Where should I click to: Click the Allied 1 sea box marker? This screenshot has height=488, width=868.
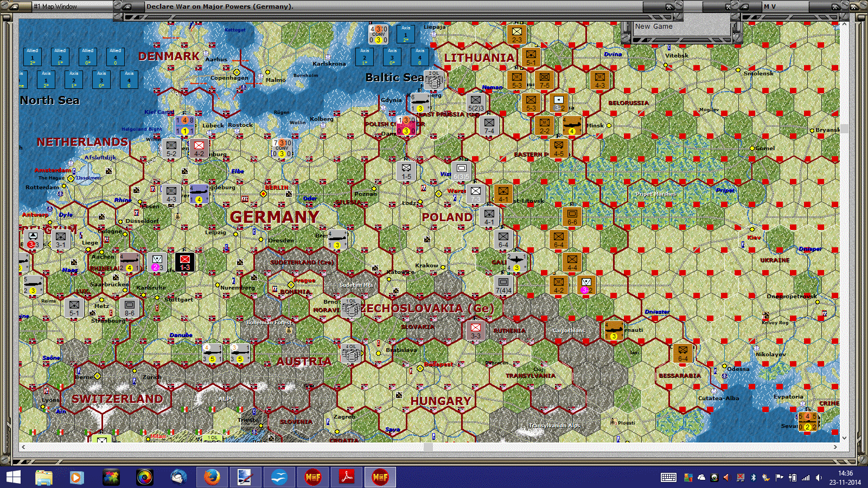pyautogui.click(x=33, y=56)
